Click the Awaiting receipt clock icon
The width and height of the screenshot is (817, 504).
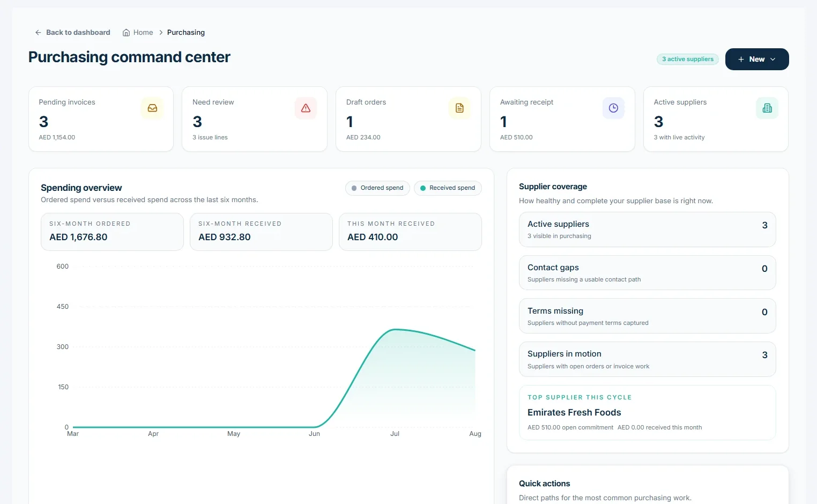coord(613,108)
